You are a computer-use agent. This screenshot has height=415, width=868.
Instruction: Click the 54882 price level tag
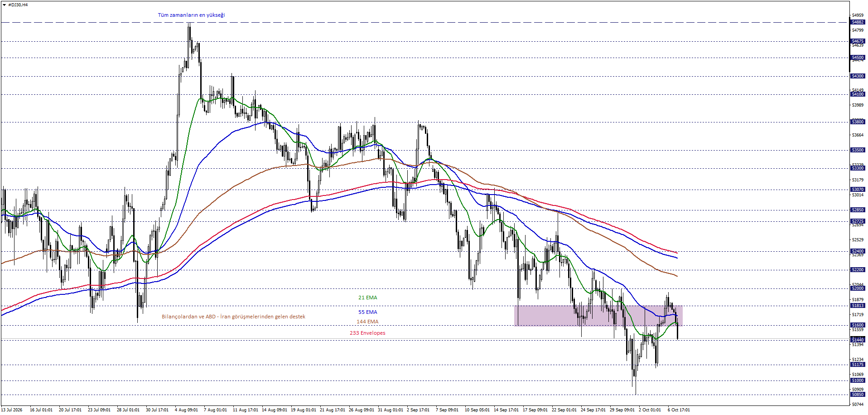click(858, 22)
